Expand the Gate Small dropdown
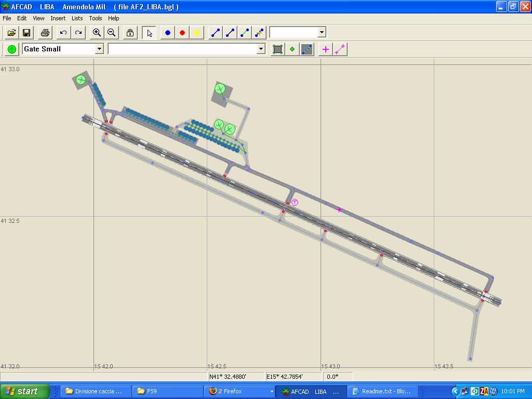This screenshot has width=532, height=399. tap(99, 49)
